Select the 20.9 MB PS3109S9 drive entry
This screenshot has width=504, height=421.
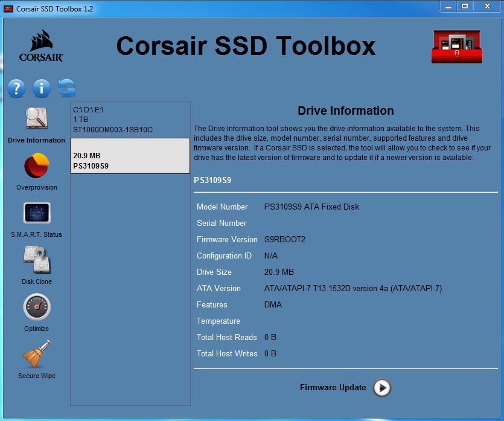(130, 156)
